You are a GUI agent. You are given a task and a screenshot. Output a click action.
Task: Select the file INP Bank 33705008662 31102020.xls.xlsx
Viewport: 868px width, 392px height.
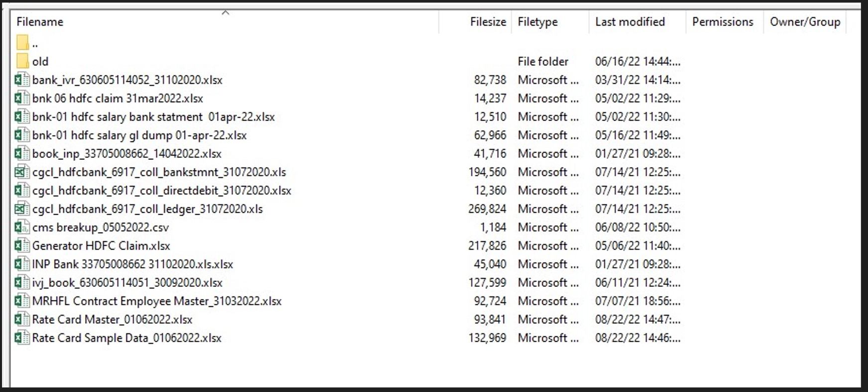pos(132,264)
